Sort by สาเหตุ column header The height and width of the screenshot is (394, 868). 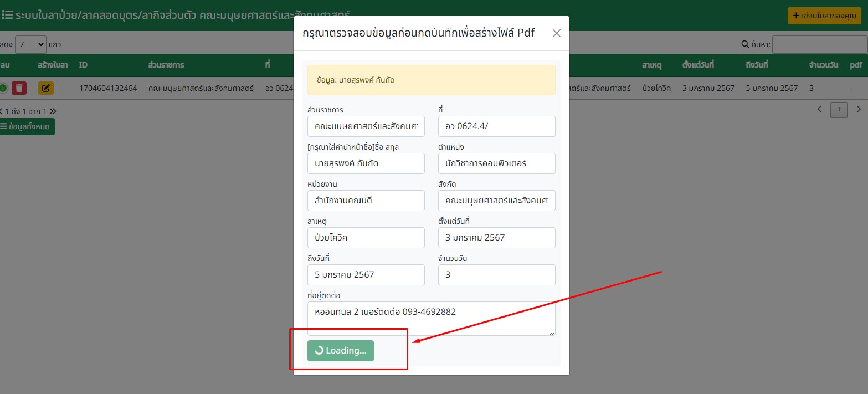pos(653,65)
